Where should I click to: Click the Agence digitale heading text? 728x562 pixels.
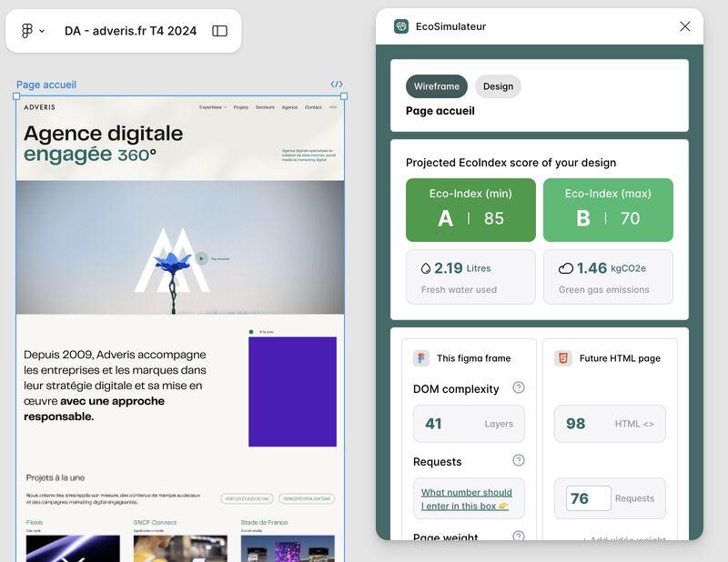point(103,133)
